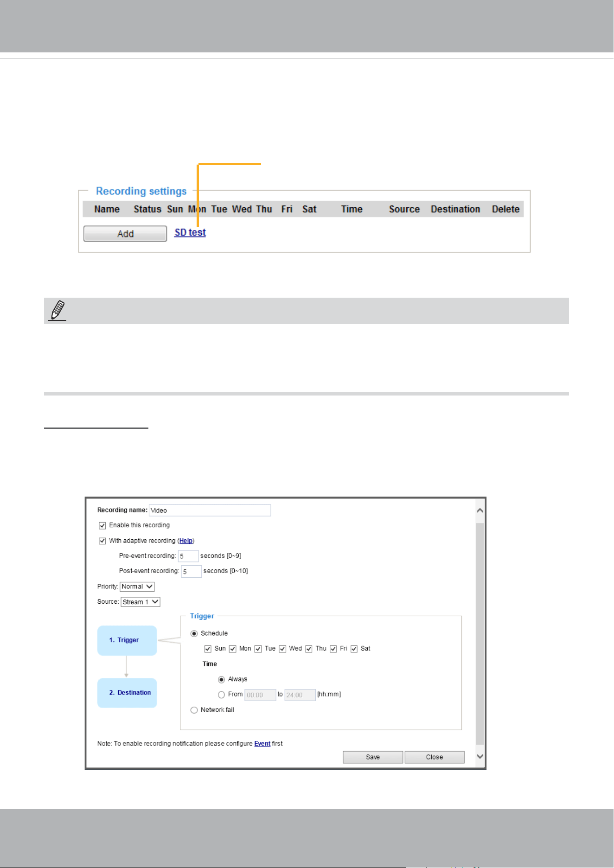Uncheck the Fri checkbox
This screenshot has height=868, width=614.
pos(333,649)
